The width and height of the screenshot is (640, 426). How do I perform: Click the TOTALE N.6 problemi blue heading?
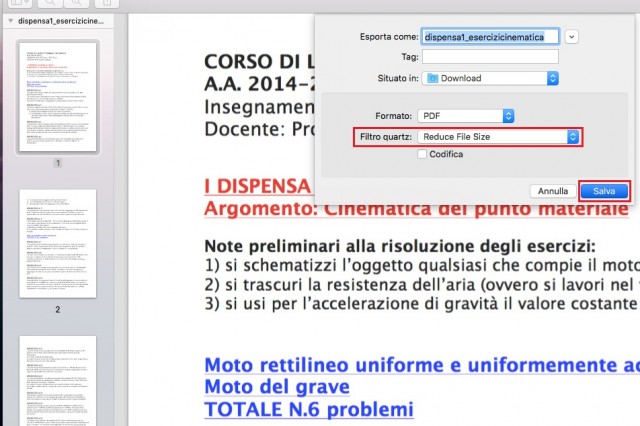[309, 409]
